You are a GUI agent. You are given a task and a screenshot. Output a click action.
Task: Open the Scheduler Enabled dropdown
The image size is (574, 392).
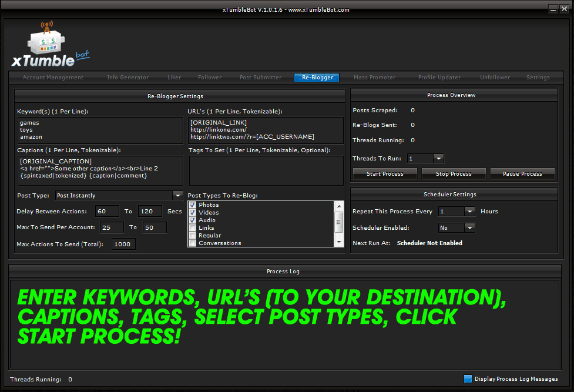[x=469, y=228]
